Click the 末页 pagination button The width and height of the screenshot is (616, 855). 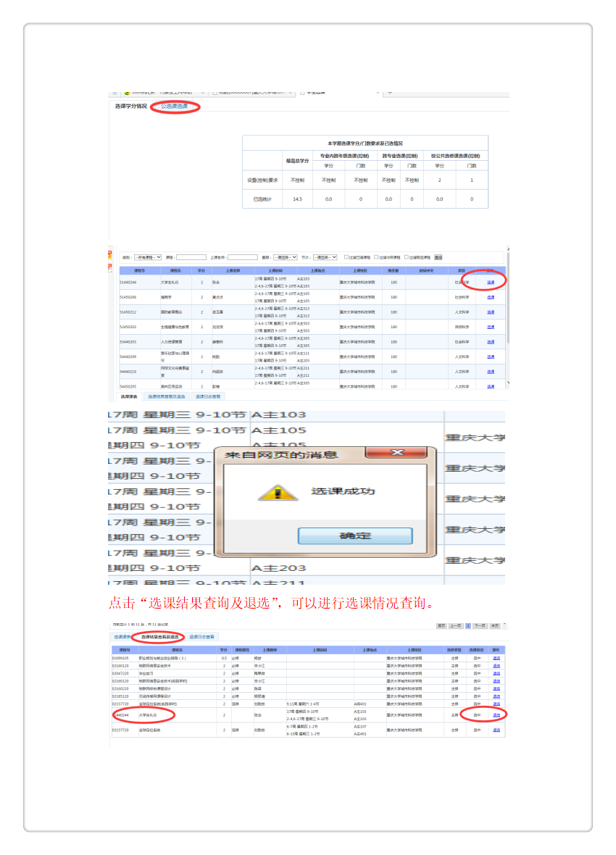point(495,625)
